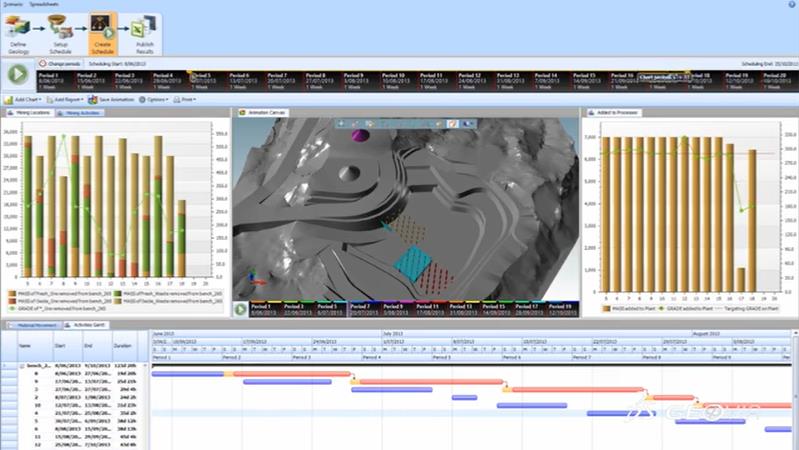Select Period 3 in the period timeline
This screenshot has width=799, height=450.
coord(129,81)
